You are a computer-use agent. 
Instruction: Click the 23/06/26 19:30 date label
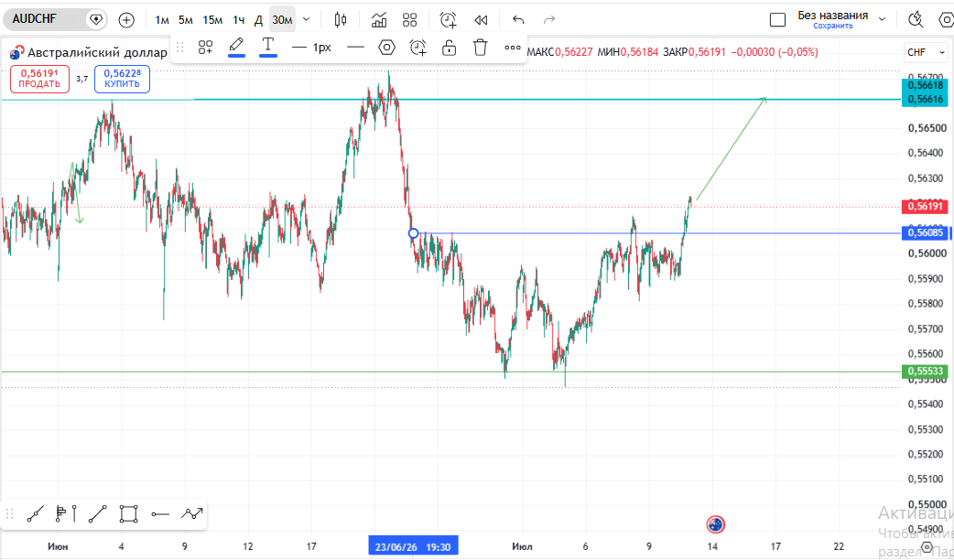pos(413,546)
